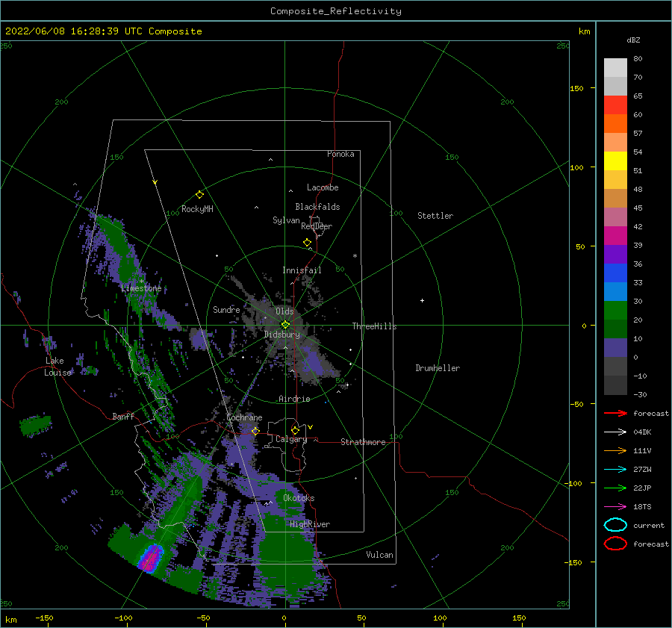Click the yellow diamond marker below RedDeer
672x628 pixels.
click(x=307, y=243)
